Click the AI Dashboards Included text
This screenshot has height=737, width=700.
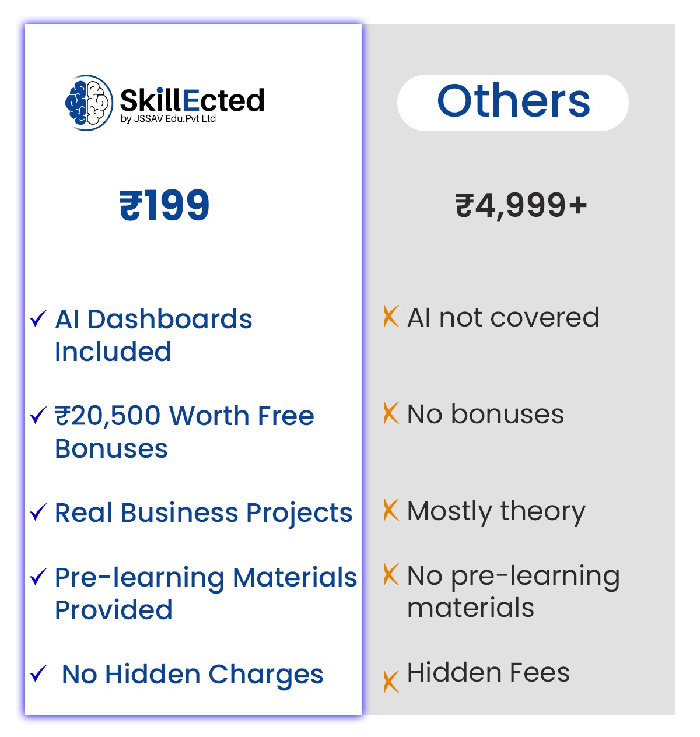point(153,335)
